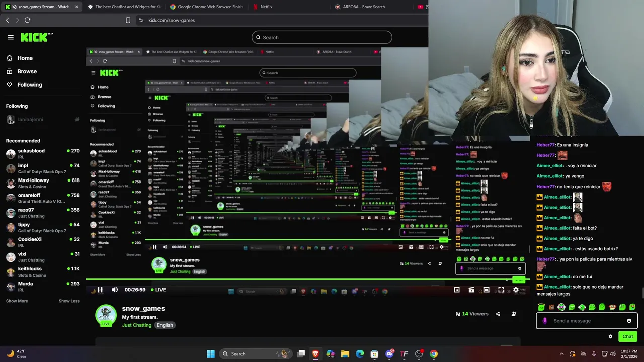The image size is (644, 362).
Task: Go to Browse in sidebar
Action: (x=22, y=71)
